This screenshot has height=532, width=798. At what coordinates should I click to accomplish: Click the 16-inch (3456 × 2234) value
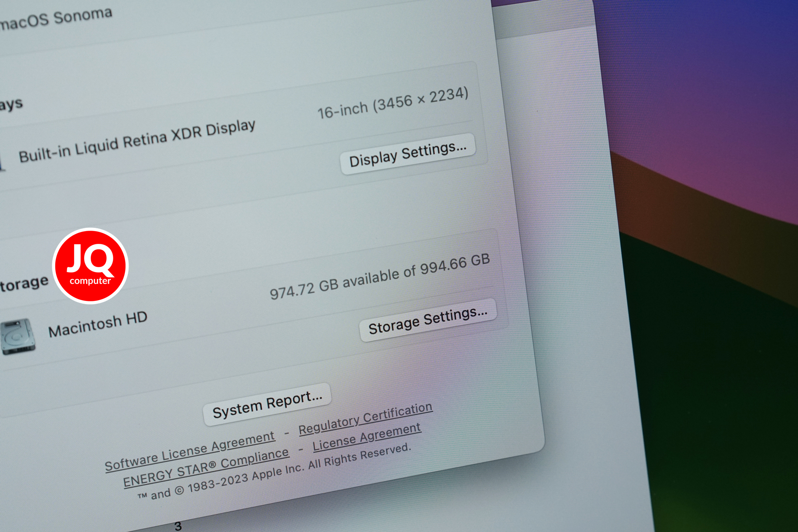pos(393,103)
